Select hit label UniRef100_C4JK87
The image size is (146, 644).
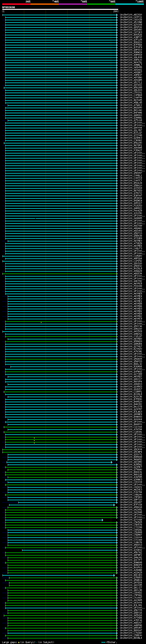pyautogui.click(x=131, y=598)
